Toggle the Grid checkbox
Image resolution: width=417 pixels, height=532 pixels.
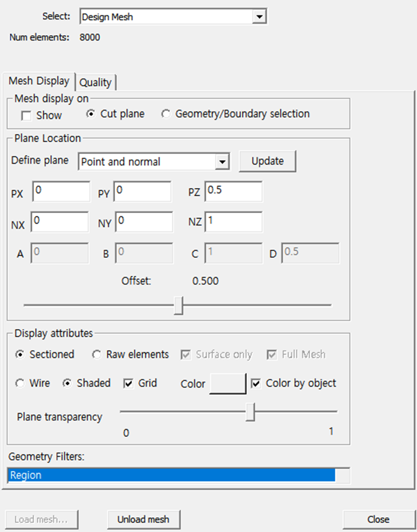(x=129, y=383)
